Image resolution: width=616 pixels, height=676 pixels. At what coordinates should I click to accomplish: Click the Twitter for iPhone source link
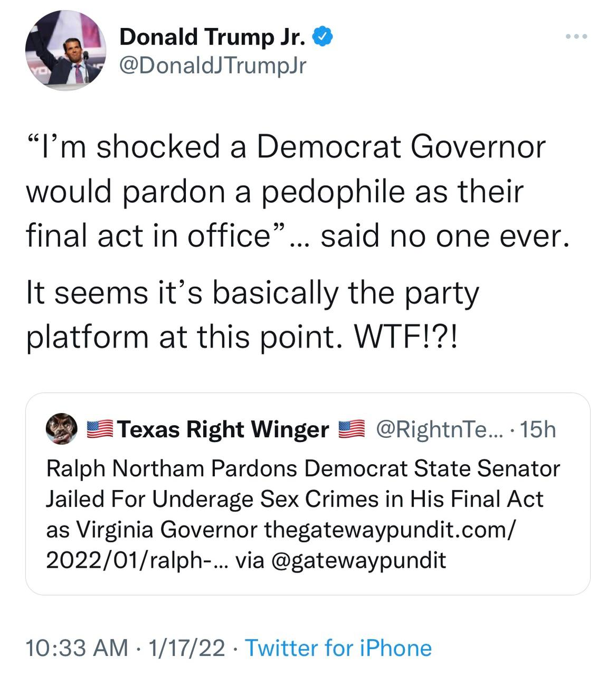(338, 648)
